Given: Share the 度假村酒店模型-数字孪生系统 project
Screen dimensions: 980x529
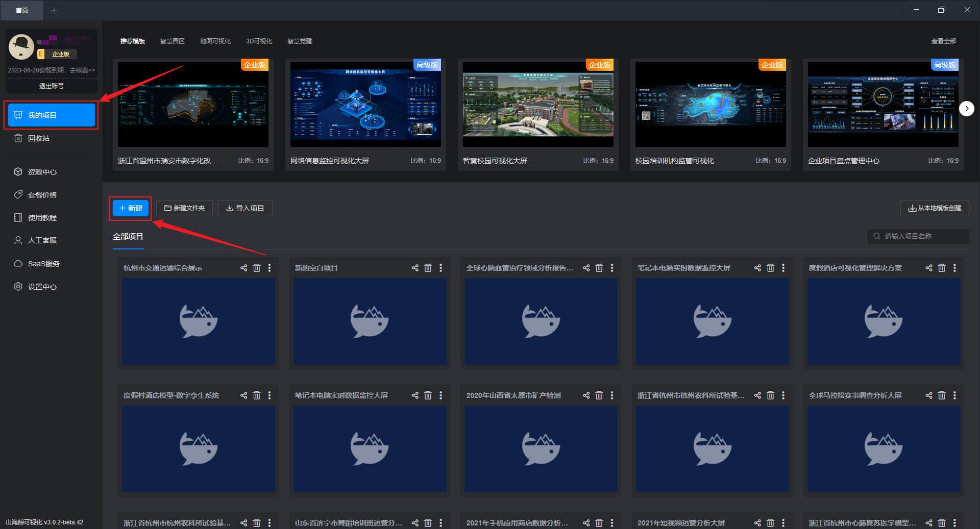Looking at the screenshot, I should (x=243, y=395).
